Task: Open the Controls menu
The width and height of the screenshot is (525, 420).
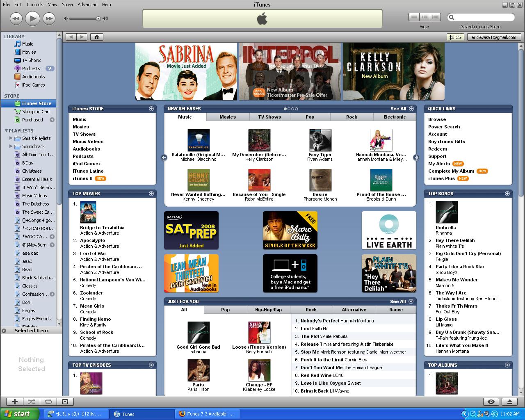Action: 35,5
